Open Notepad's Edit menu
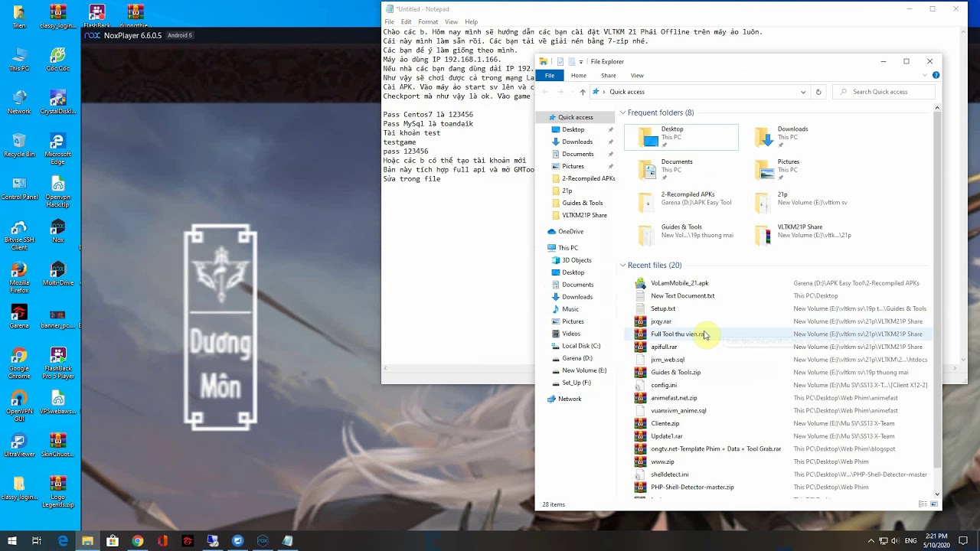This screenshot has height=551, width=980. coord(406,22)
